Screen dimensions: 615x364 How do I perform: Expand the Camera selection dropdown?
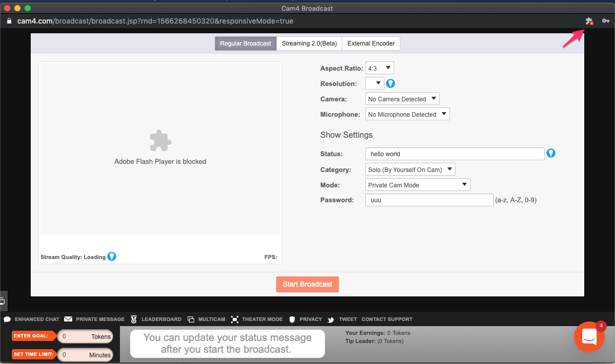click(x=402, y=99)
